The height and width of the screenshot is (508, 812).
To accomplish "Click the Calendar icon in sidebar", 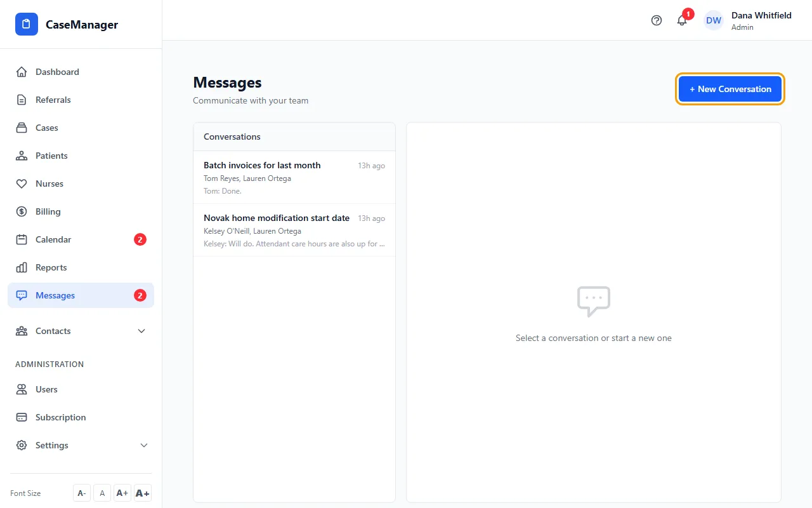I will pyautogui.click(x=22, y=239).
